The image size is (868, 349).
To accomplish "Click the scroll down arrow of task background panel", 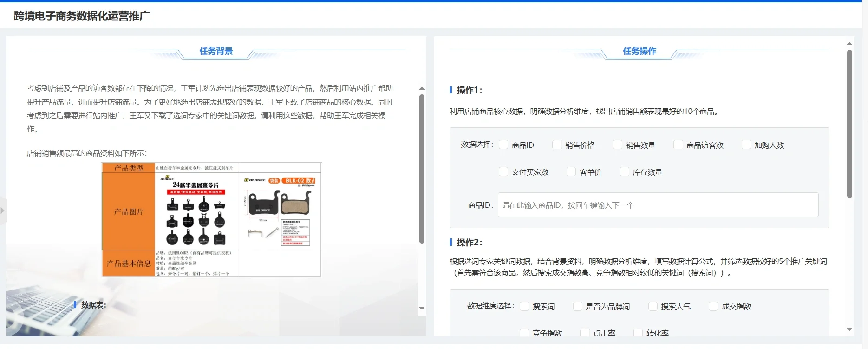I will (x=422, y=308).
